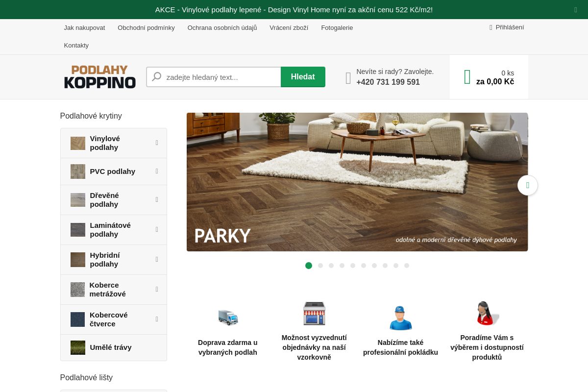
Task: Click Doprava zdarma u vybraných podlah text
Action: (228, 347)
